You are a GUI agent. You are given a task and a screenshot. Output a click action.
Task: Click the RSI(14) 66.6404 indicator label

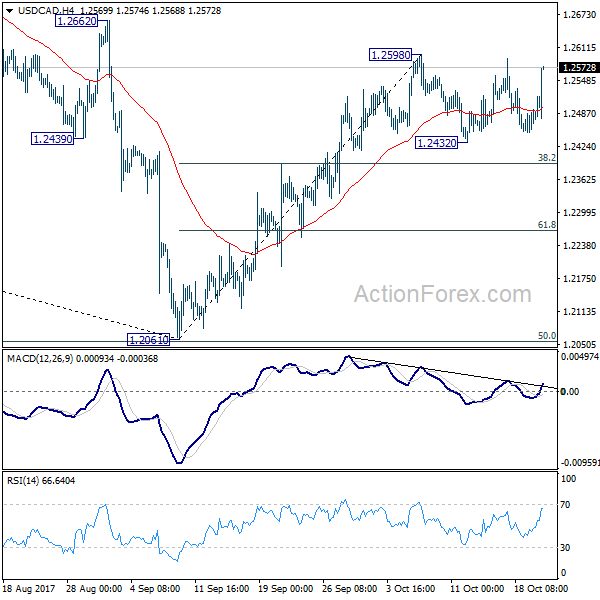pos(41,480)
